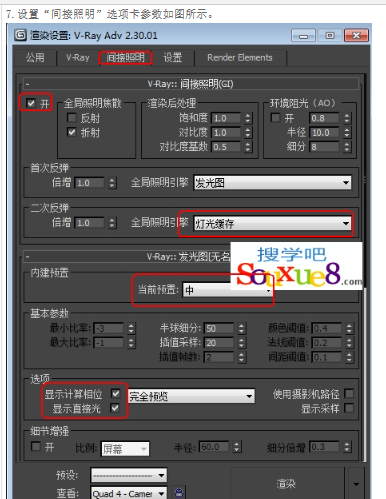Click the render setup window icon
Viewport: 386px width, 499px height.
click(x=20, y=35)
